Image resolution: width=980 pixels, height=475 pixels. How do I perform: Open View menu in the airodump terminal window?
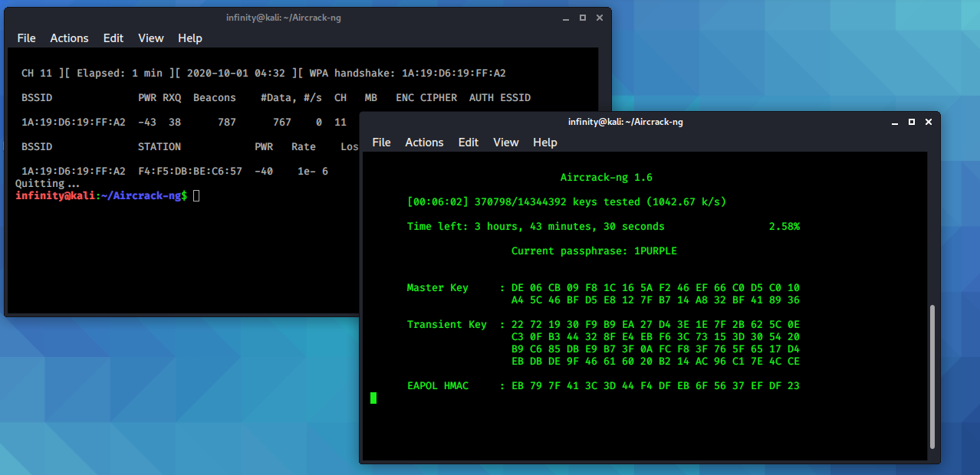[151, 38]
